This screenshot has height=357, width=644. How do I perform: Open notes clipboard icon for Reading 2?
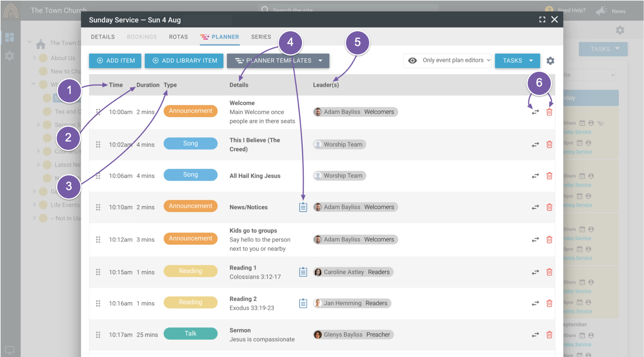303,303
